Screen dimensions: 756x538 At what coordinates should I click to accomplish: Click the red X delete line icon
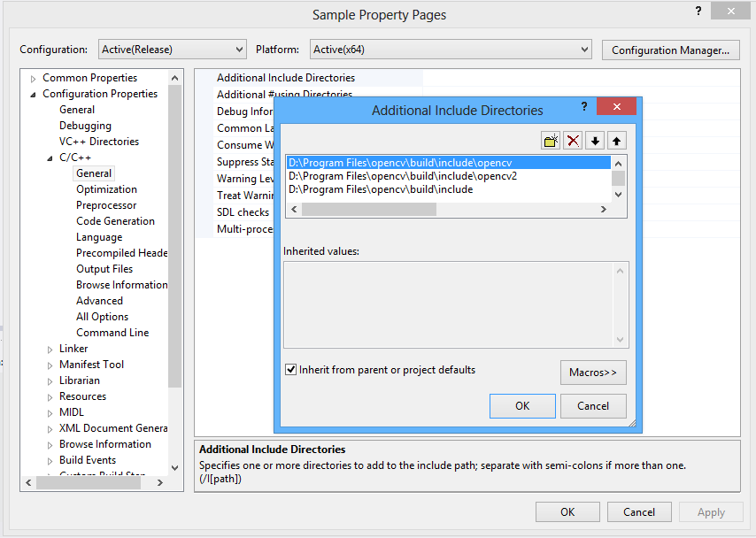coord(574,141)
